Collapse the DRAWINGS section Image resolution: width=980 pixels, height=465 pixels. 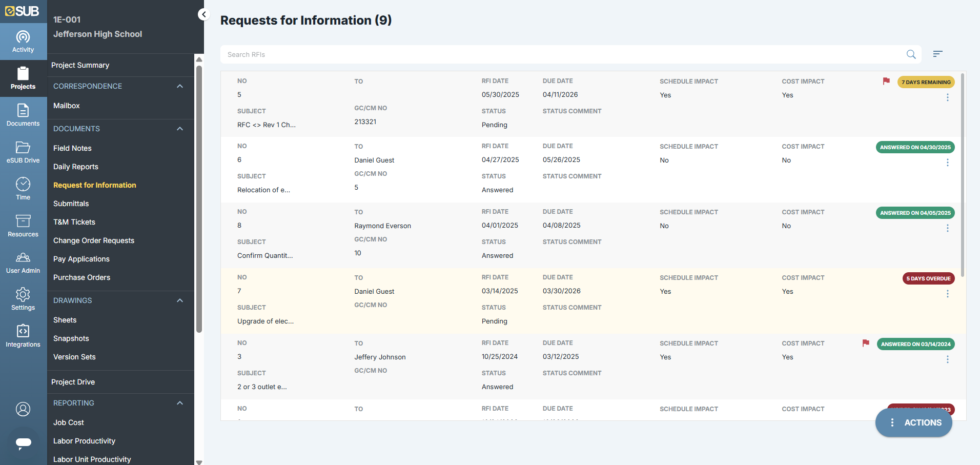180,300
